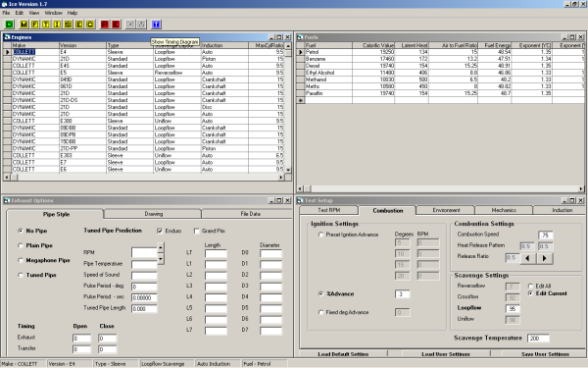Enable the Grand Prix checkbox

click(x=196, y=231)
